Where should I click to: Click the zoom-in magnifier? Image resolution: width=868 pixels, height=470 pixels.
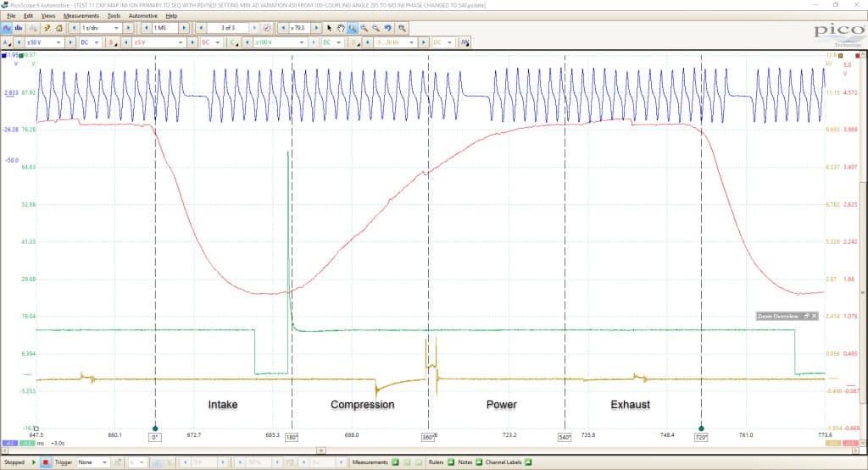pyautogui.click(x=364, y=28)
